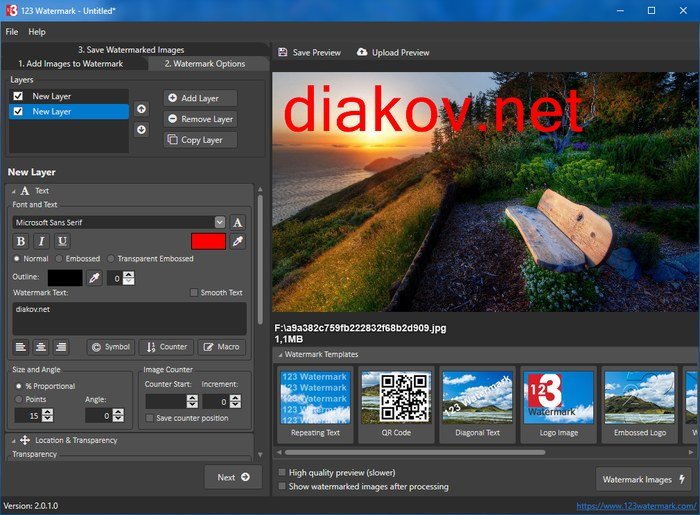Image resolution: width=700 pixels, height=515 pixels.
Task: Center-align the watermark text
Action: click(x=41, y=347)
